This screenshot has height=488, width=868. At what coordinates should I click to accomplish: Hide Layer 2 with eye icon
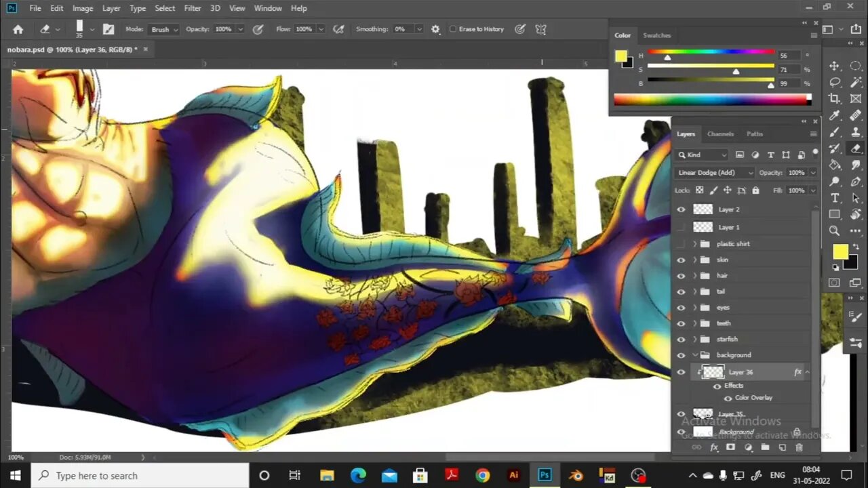click(x=682, y=209)
